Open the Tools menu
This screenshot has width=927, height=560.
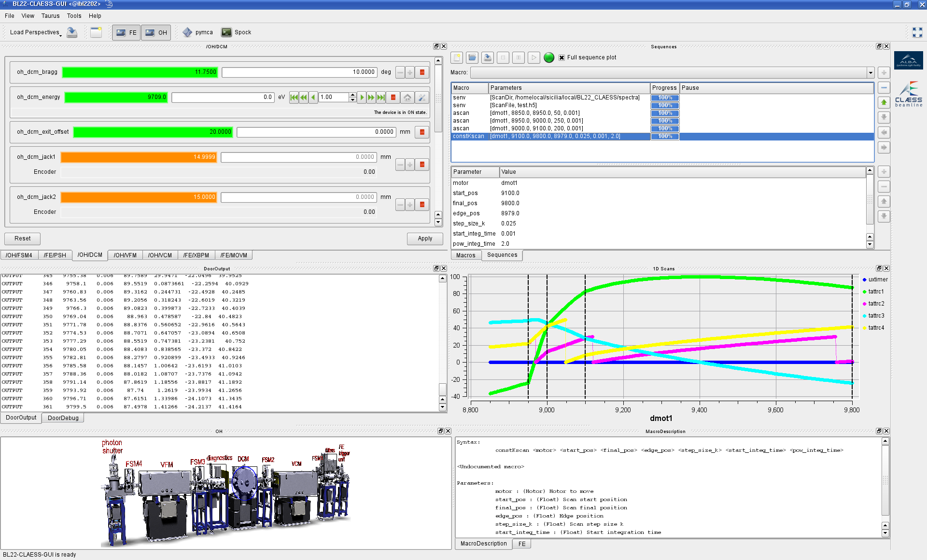pos(74,16)
